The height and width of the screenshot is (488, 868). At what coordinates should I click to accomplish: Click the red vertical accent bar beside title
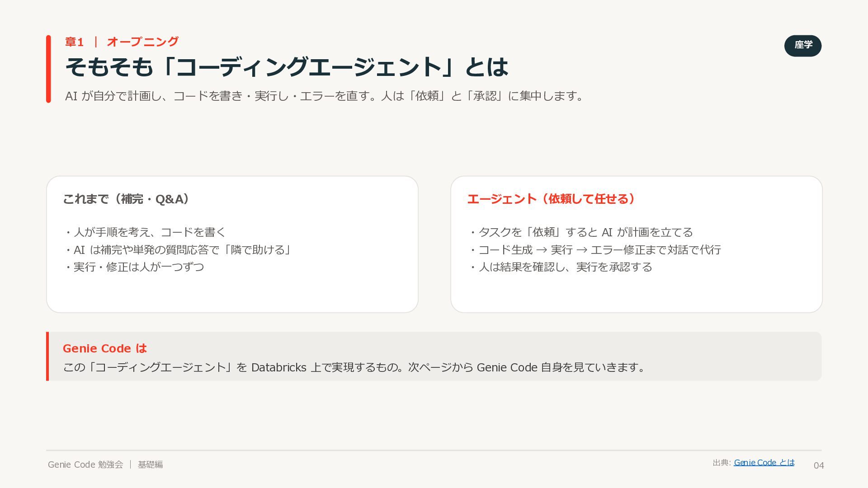click(48, 69)
